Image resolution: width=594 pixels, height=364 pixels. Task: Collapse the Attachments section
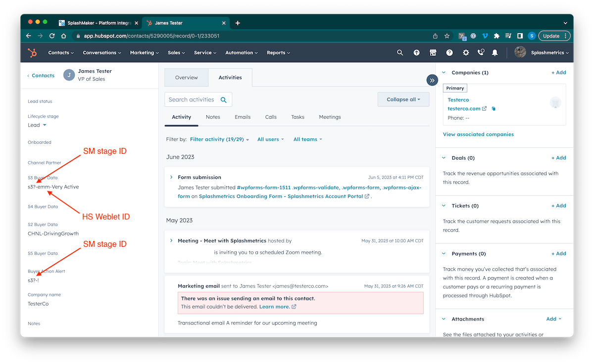444,319
